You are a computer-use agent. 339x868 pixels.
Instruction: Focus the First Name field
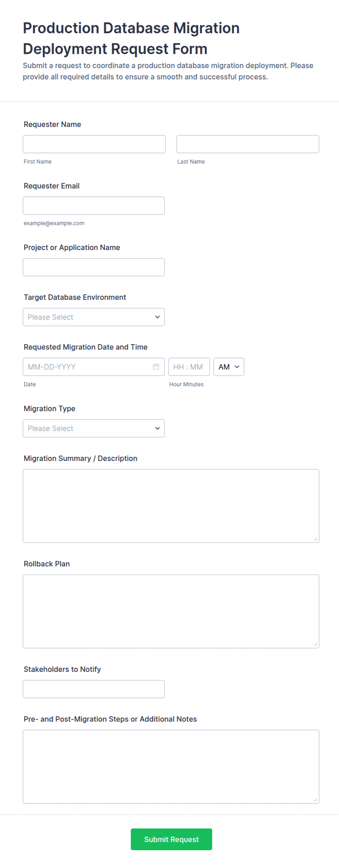tap(94, 144)
